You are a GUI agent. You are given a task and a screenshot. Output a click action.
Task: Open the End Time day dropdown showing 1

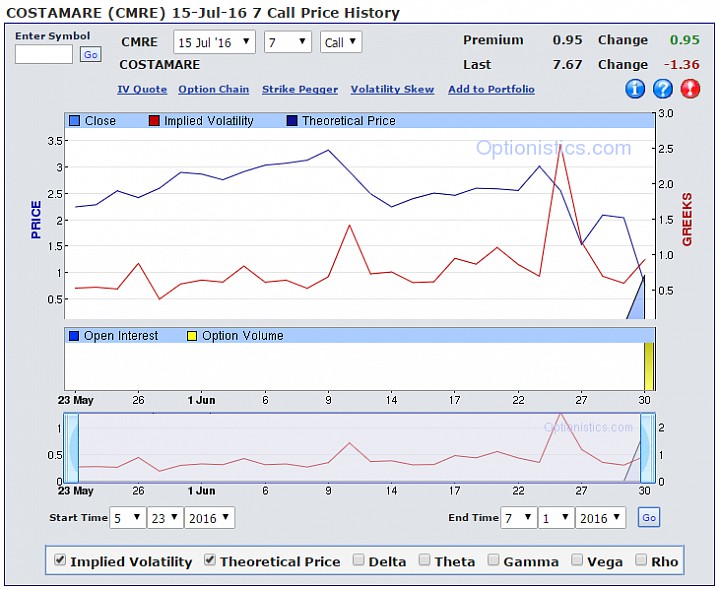[557, 518]
